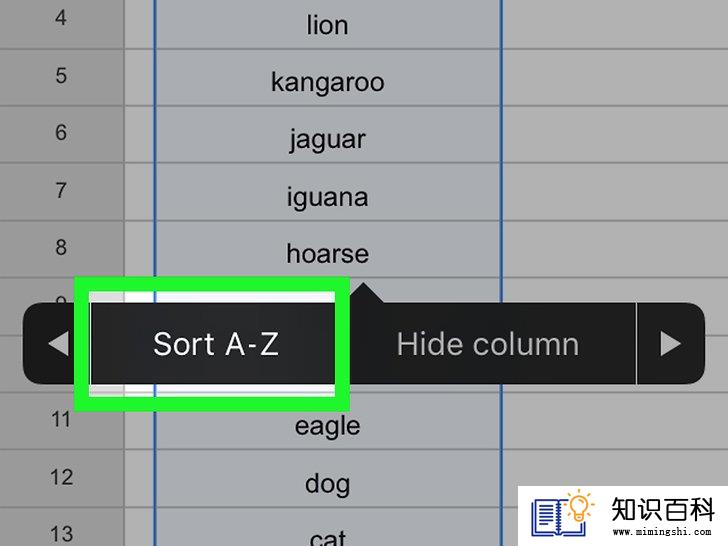The width and height of the screenshot is (728, 546).
Task: Select the cell containing cat
Action: tap(328, 528)
